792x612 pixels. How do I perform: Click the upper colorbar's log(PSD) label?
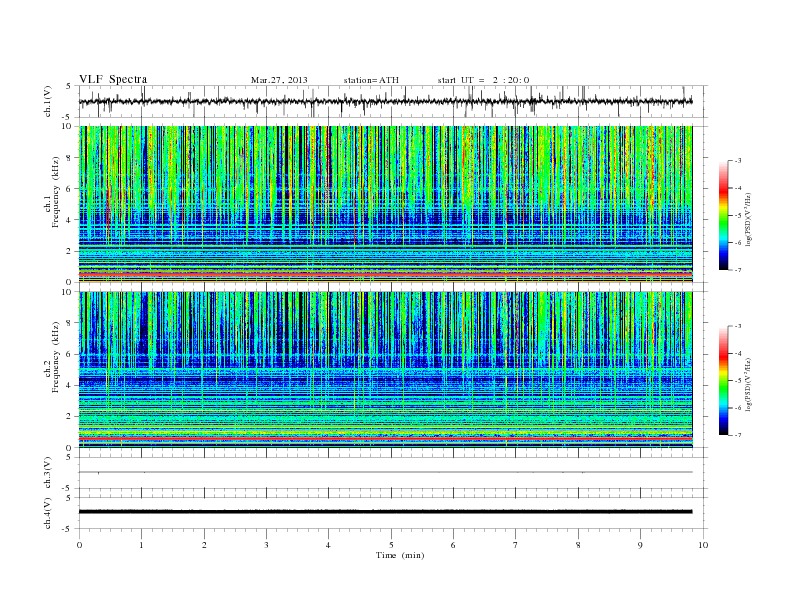748,219
